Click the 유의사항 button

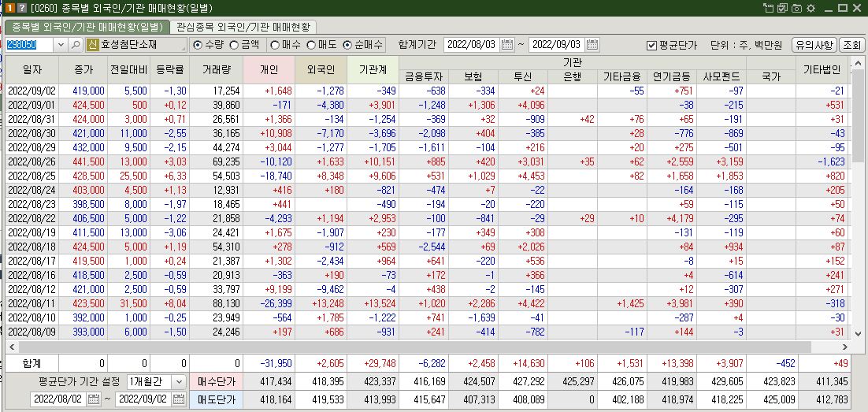point(814,45)
